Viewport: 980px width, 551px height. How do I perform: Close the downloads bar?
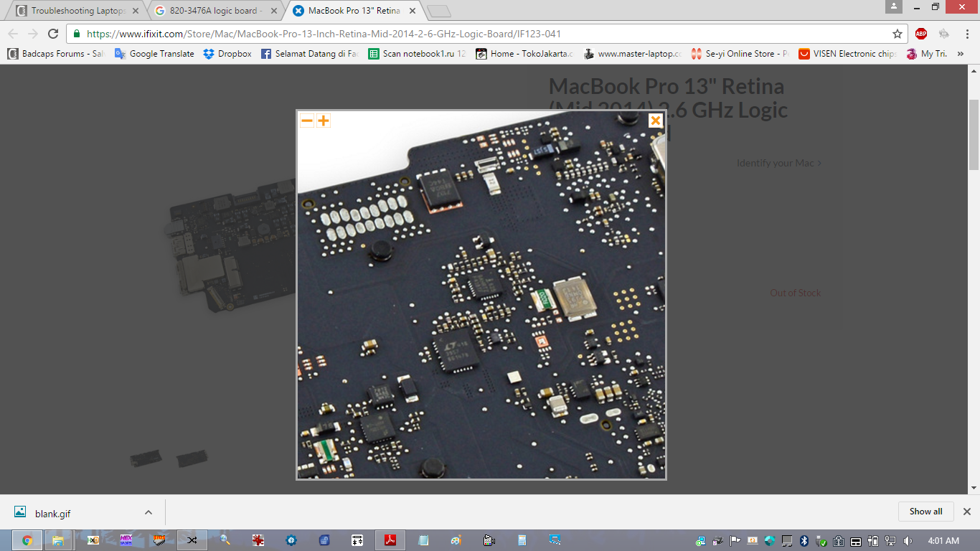966,512
